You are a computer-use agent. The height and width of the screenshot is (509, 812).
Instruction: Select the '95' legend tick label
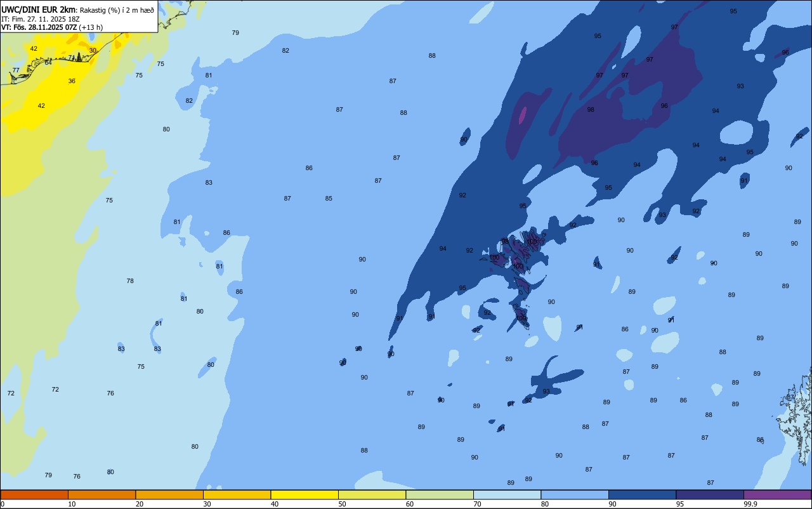pyautogui.click(x=680, y=504)
